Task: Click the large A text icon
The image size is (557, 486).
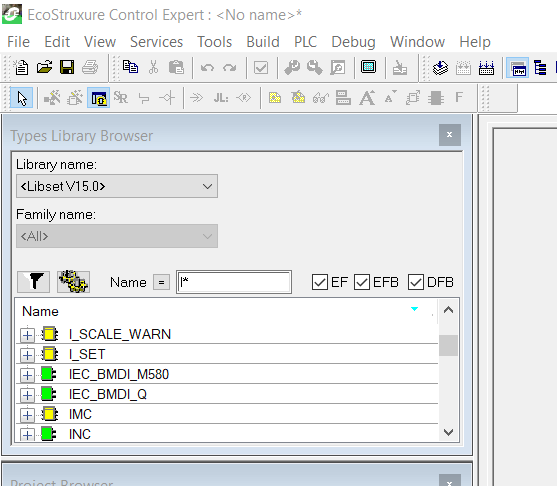Action: point(367,97)
